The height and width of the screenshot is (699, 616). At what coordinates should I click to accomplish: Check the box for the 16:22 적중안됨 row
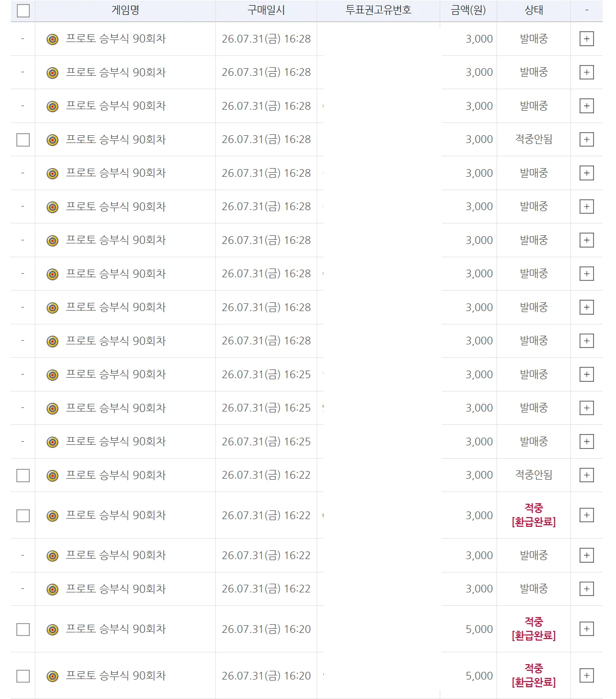coord(23,476)
